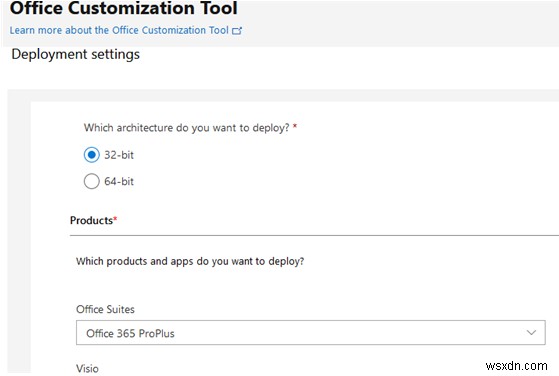
Task: Click the "Which products and apps do you want to deploy?" text
Action: click(x=190, y=261)
